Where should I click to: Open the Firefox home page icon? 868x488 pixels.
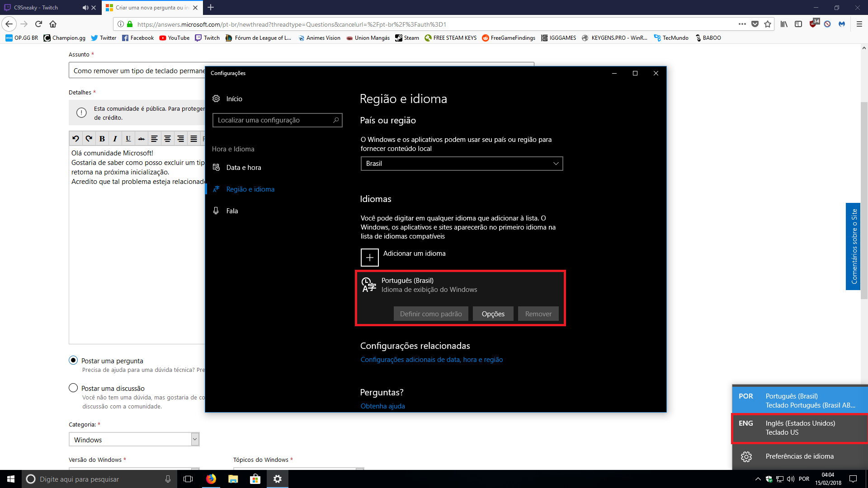tap(53, 24)
